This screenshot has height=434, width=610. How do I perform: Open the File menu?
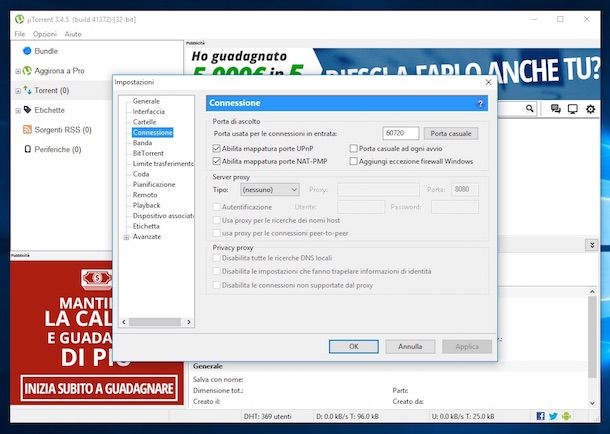point(19,34)
